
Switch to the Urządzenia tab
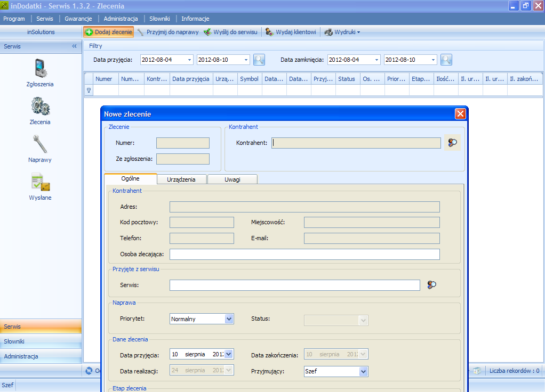pyautogui.click(x=181, y=179)
